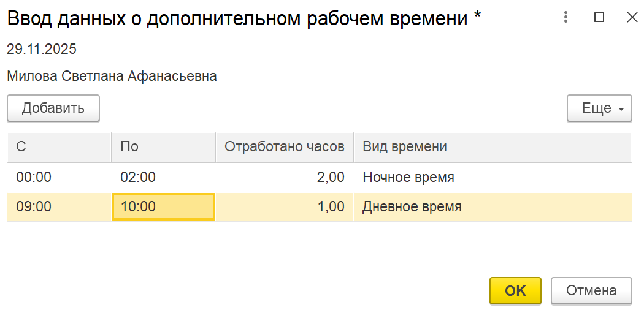Click the С column header

(x=59, y=147)
